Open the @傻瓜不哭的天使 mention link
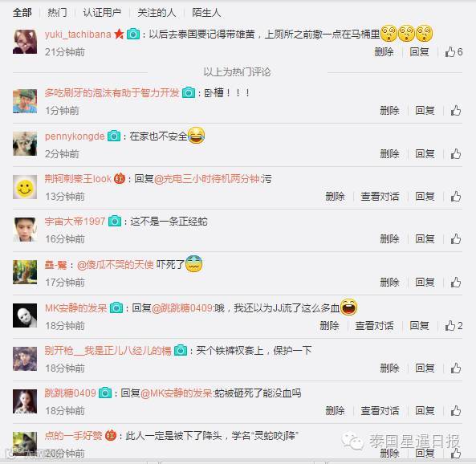 [x=116, y=264]
